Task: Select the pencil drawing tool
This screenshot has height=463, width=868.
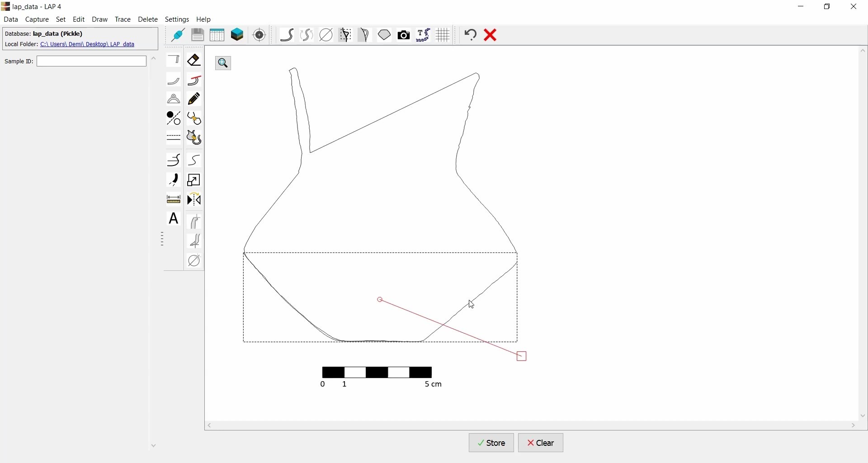Action: tap(195, 99)
